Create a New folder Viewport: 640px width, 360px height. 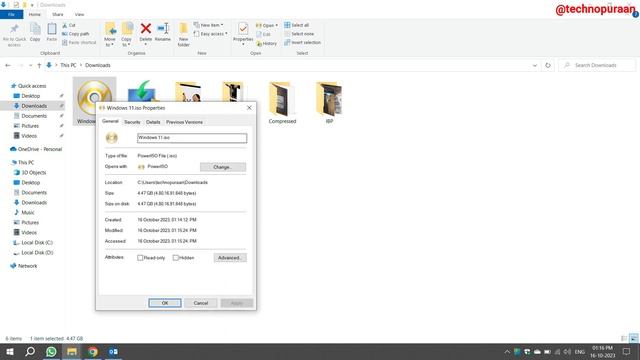pyautogui.click(x=184, y=35)
